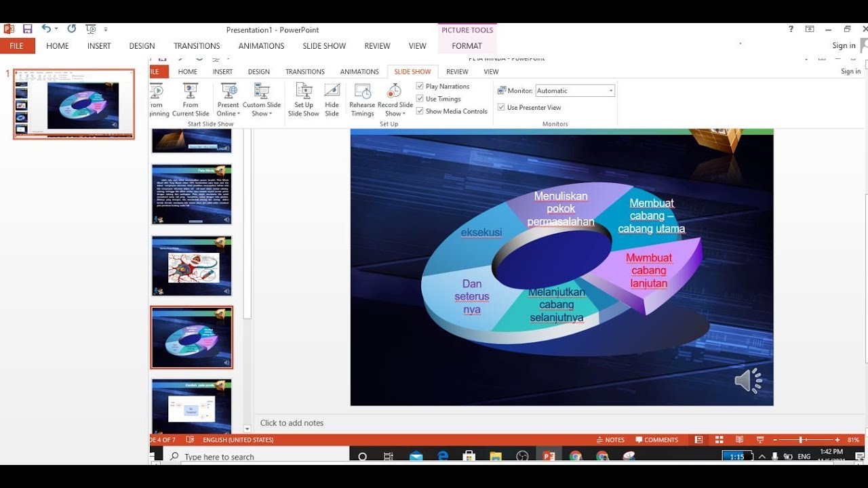Click the zoom out minus button
Screen dimensions: 868x488
tap(776, 440)
